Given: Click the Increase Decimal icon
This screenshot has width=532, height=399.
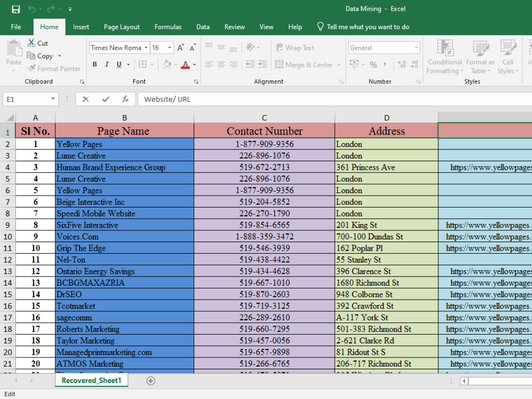Looking at the screenshot, I should click(402, 64).
